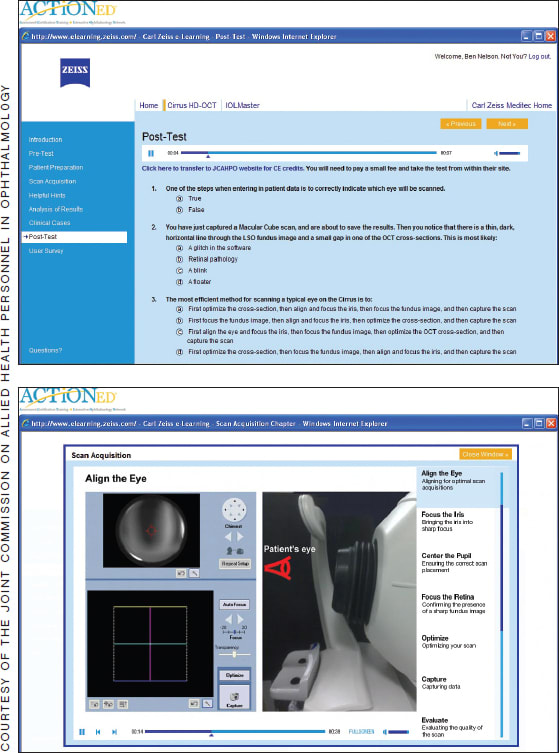Select question 3 option a, ending 'then focus the fundus image'
Viewport: 559px width, 753px height.
click(x=180, y=309)
